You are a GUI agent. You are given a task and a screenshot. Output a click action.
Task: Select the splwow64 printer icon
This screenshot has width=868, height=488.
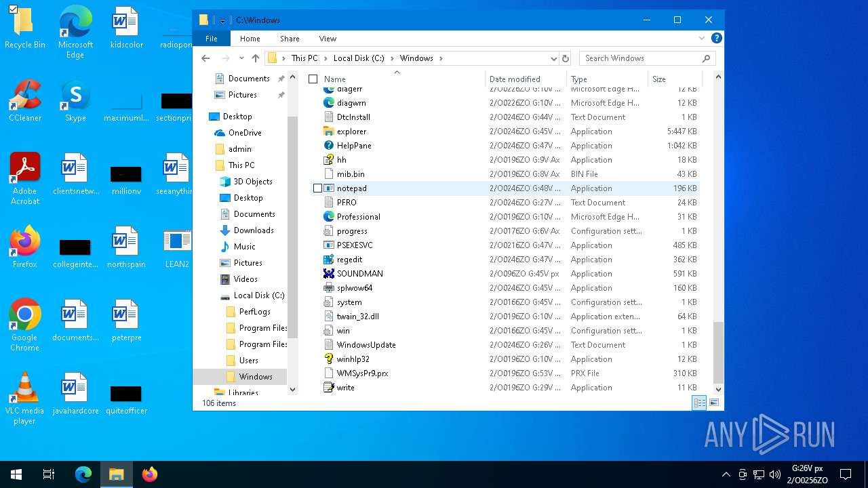329,288
